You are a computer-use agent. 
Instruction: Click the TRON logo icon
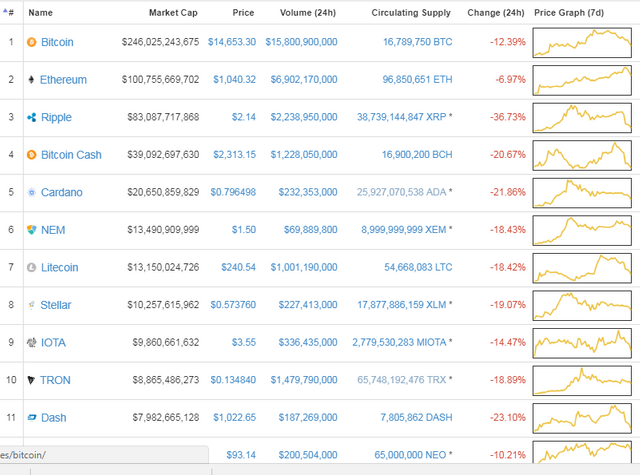[x=31, y=380]
